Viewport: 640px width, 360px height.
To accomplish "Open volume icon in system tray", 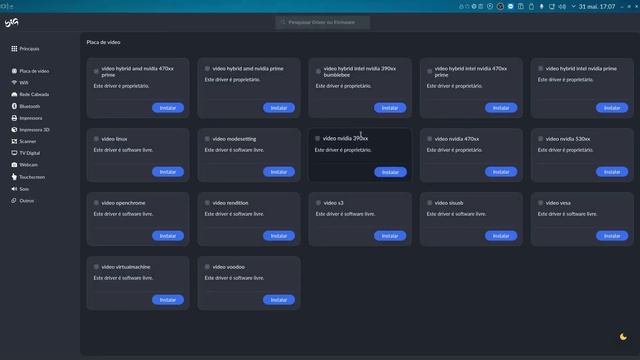I will [562, 7].
